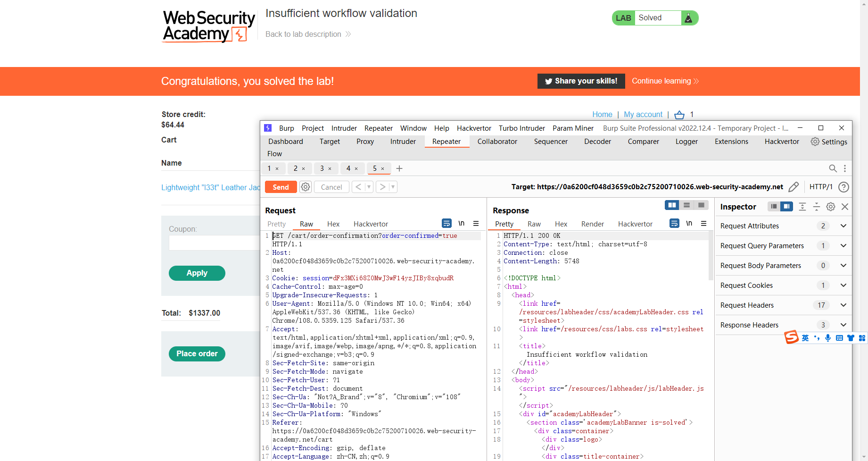
Task: Click Apply coupon button on web page
Action: [x=197, y=273]
